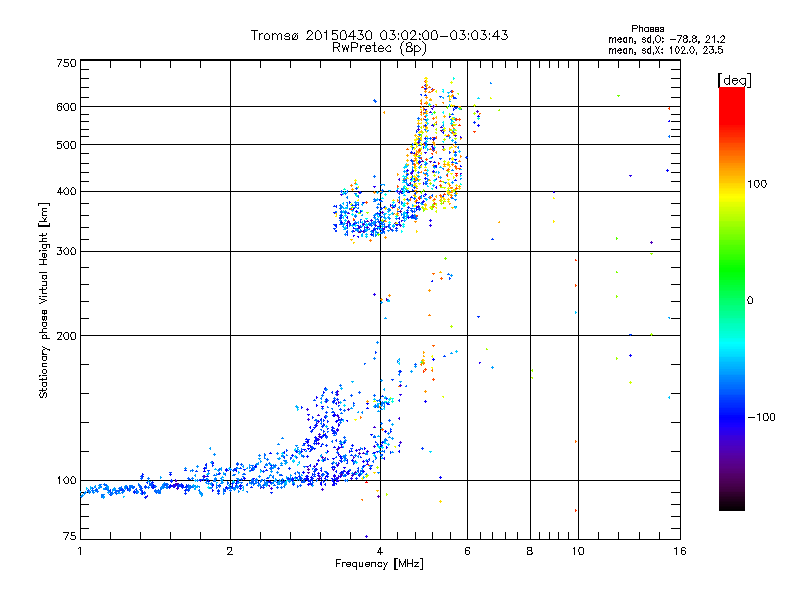Click the 'Phases' header text
The image size is (800, 600).
click(647, 29)
